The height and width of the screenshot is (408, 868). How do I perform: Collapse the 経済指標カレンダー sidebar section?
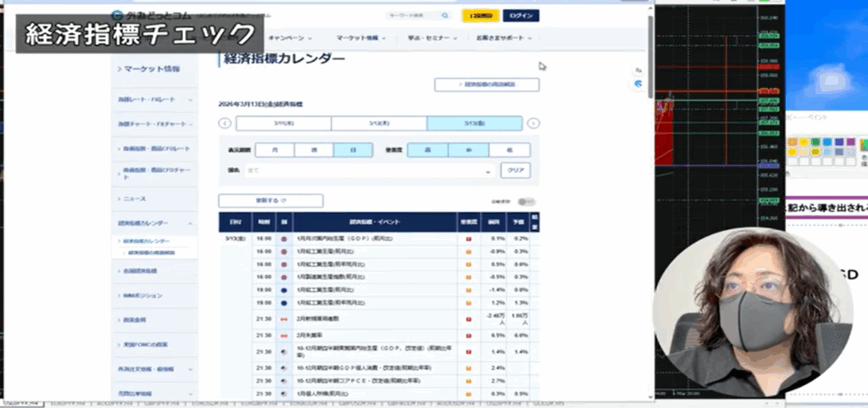[191, 223]
